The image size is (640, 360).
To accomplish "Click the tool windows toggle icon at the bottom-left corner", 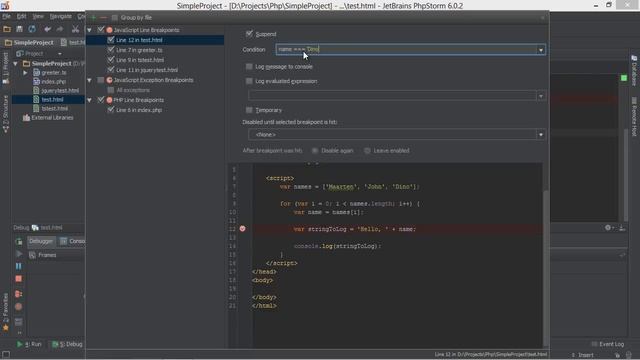I will 6,355.
